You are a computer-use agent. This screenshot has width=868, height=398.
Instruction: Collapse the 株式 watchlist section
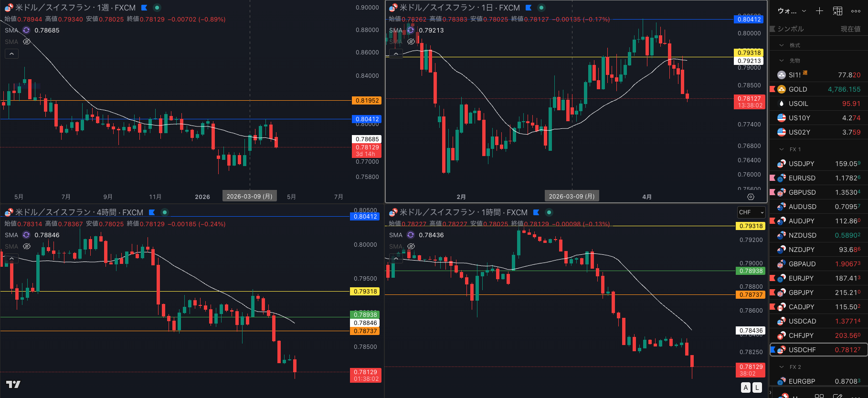782,45
